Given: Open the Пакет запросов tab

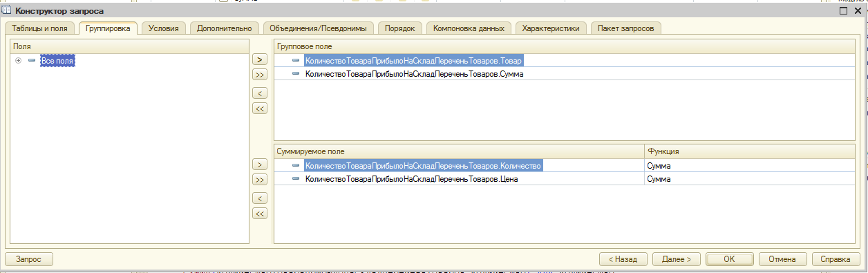Looking at the screenshot, I should (626, 28).
